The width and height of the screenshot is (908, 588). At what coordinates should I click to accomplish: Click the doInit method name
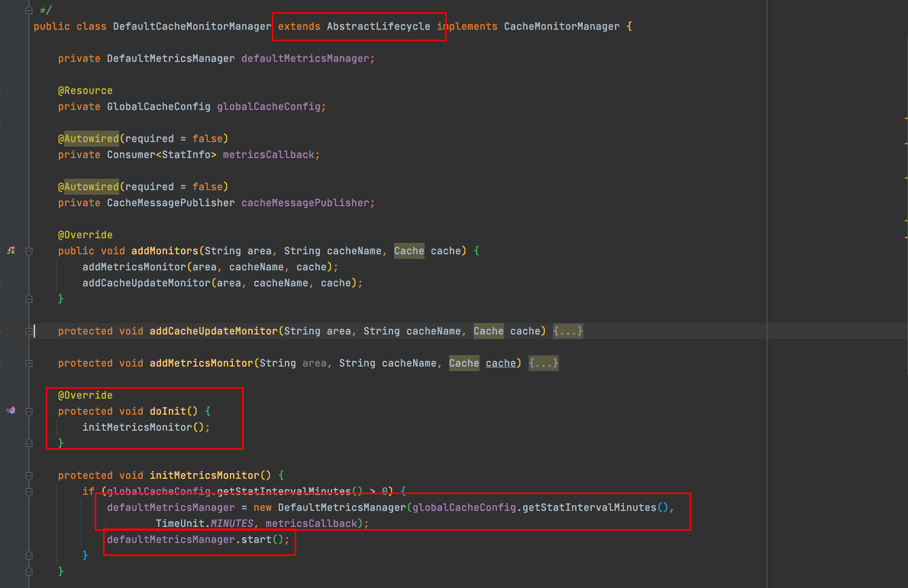[168, 411]
